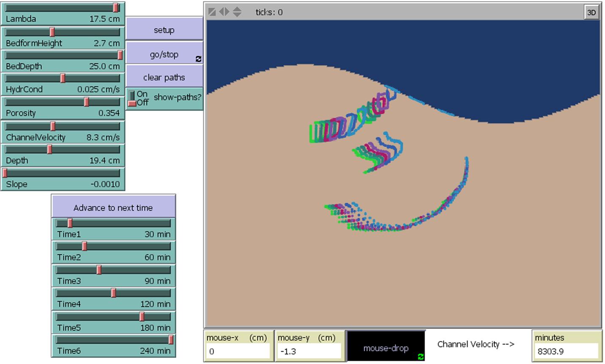Click the BedformHeight value '2.7 cm'
Screen dimensions: 605x364
pyautogui.click(x=107, y=43)
